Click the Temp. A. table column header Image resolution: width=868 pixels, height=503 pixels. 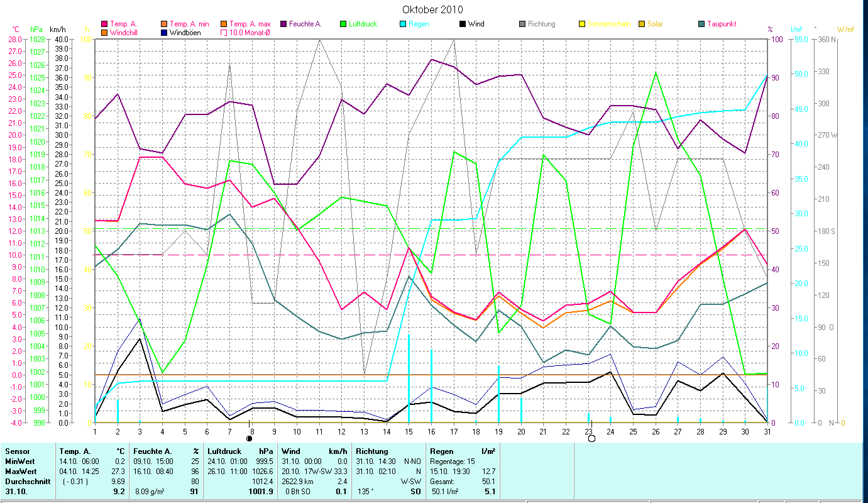[75, 451]
